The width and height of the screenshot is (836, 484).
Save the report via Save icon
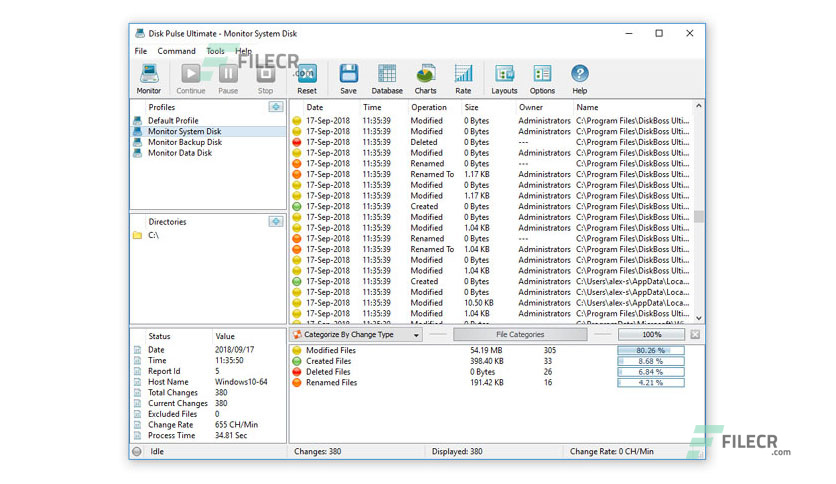(348, 78)
